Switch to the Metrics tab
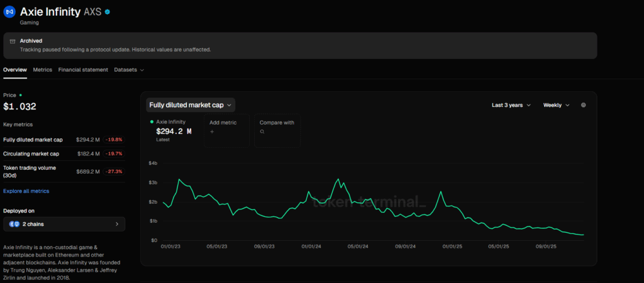This screenshot has height=283, width=644. point(43,70)
